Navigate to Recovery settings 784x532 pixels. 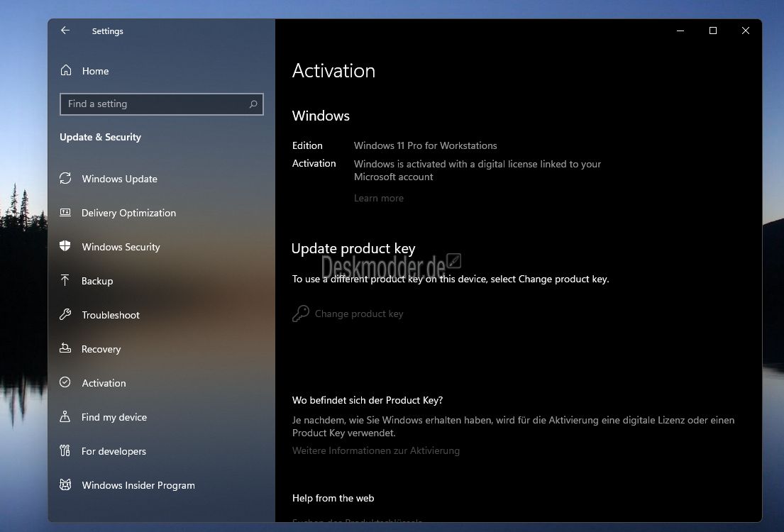pos(101,349)
